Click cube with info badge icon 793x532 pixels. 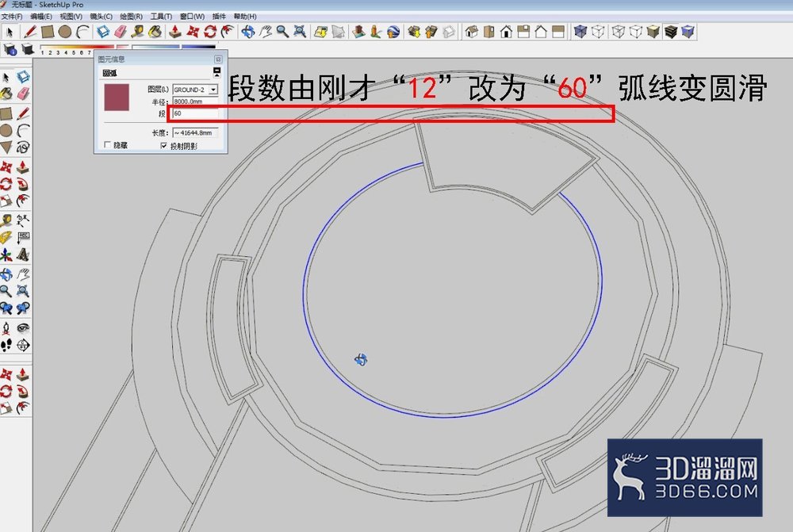10,50
